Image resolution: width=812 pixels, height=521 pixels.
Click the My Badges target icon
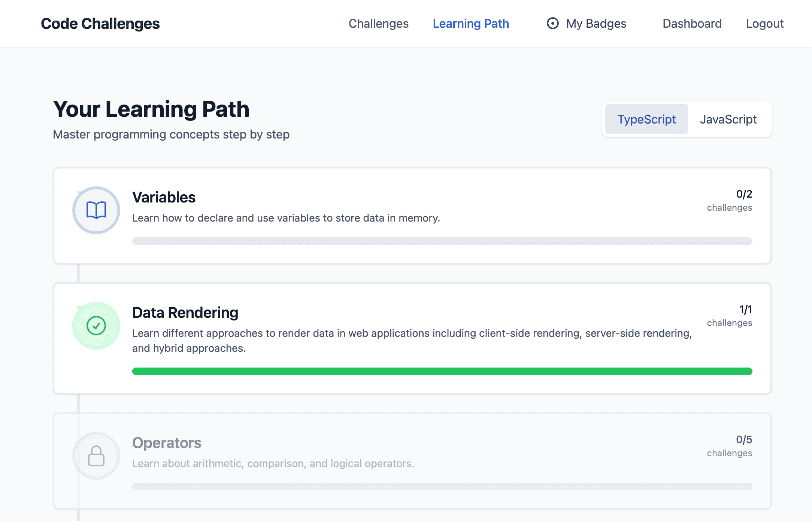click(x=552, y=23)
